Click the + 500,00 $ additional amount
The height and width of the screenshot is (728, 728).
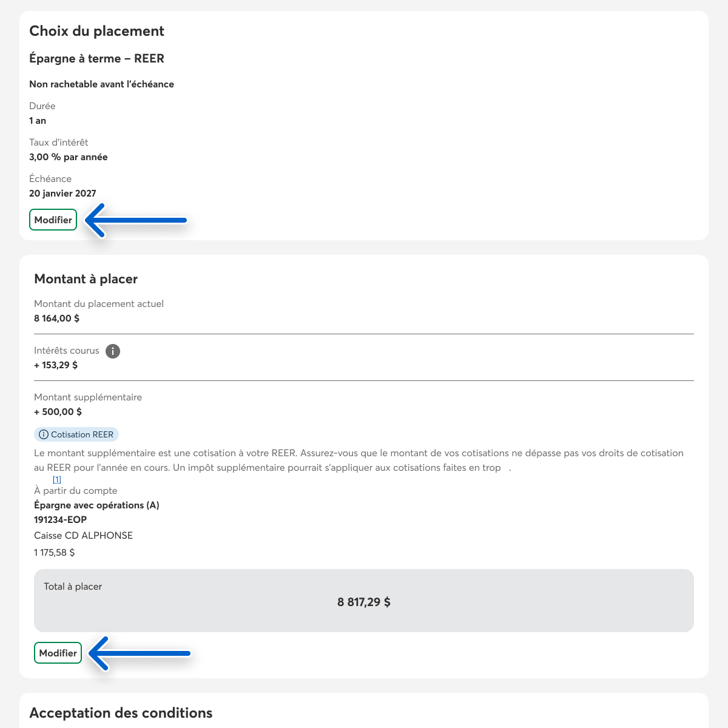click(58, 412)
